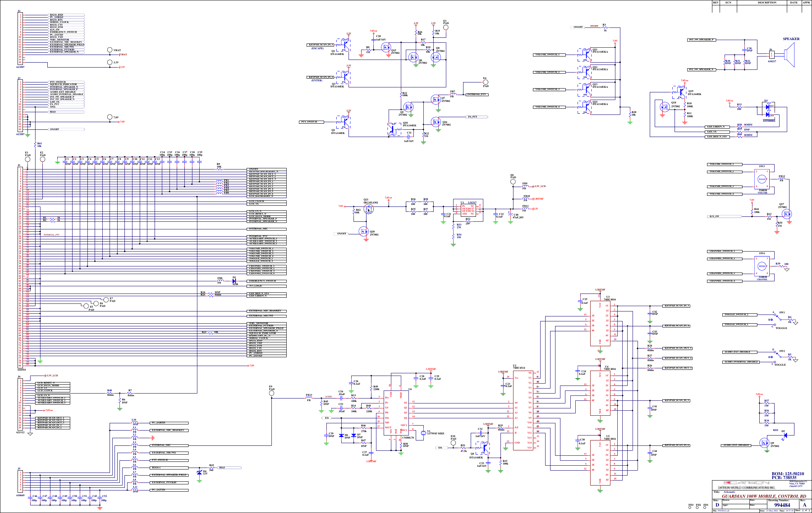
Task: Select the (ENTER) annotation under KEYPAD_SCAN_IN_2
Action: tap(317, 81)
